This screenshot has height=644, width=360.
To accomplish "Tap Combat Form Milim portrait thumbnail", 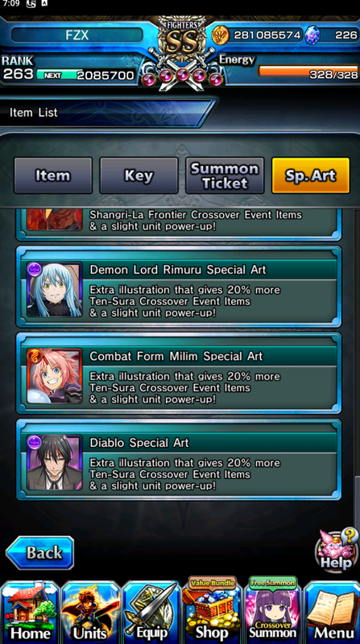I will pyautogui.click(x=54, y=376).
